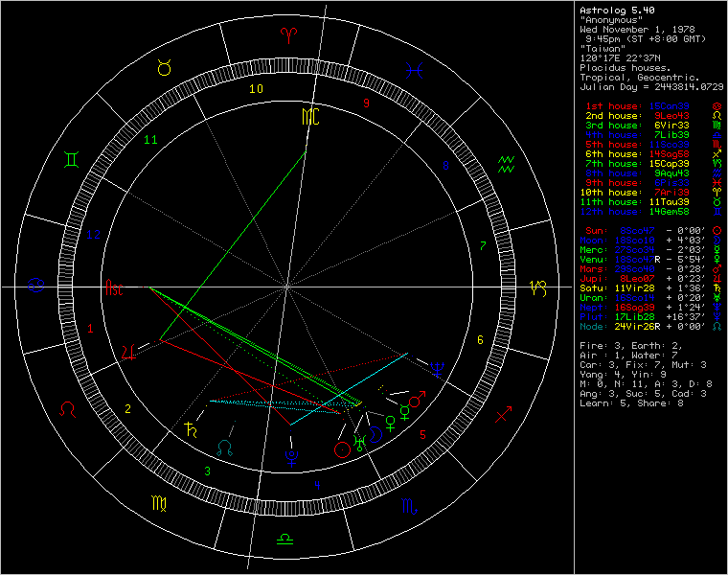
Task: Click the red Asc label
Action: [x=114, y=287]
